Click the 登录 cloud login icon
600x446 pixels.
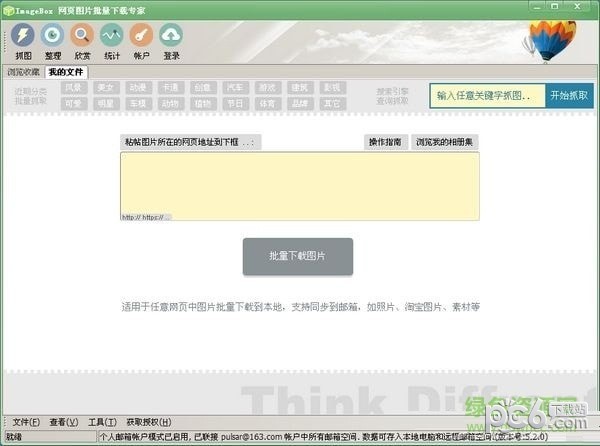click(171, 41)
